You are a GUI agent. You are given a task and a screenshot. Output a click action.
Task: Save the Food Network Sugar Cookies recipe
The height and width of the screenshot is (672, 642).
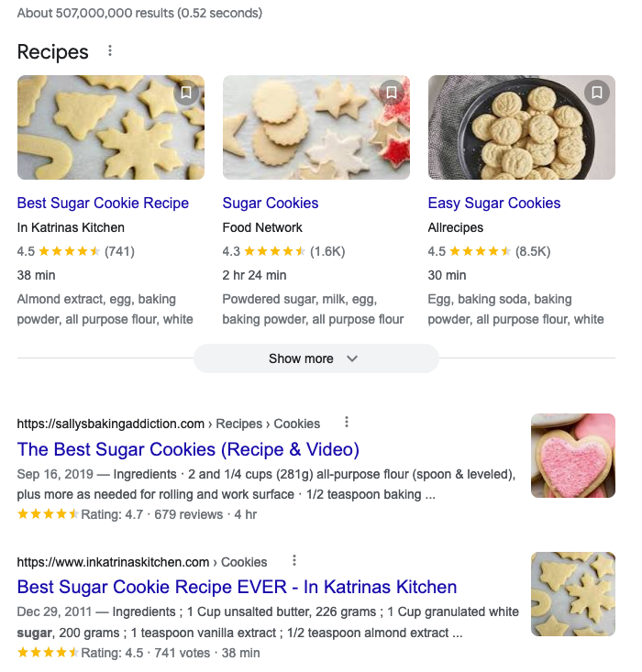point(392,93)
